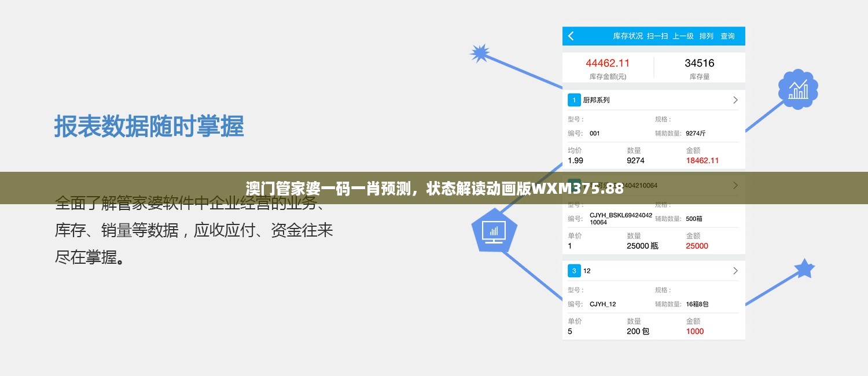The height and width of the screenshot is (376, 868).
Task: Click the 数量 value 200 包
Action: point(638,331)
